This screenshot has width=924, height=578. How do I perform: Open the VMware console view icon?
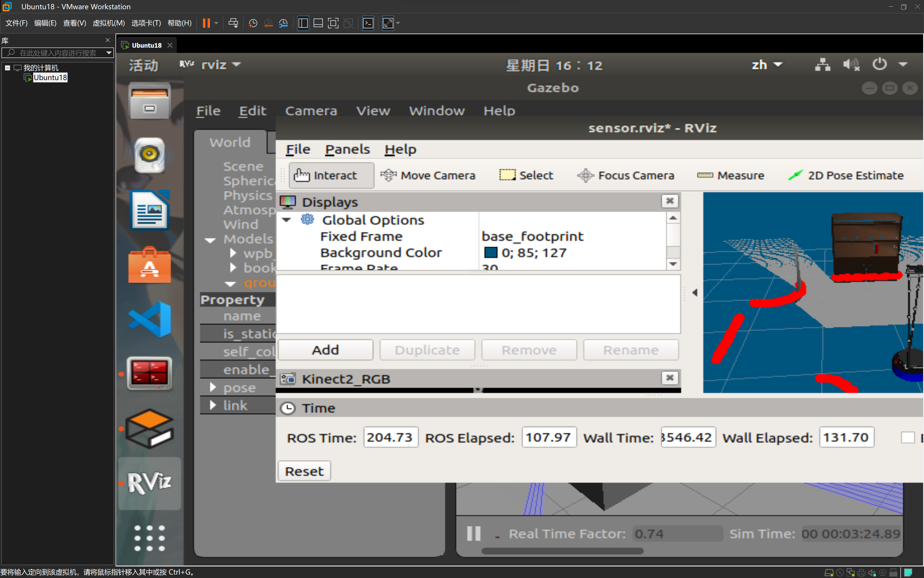pyautogui.click(x=368, y=23)
